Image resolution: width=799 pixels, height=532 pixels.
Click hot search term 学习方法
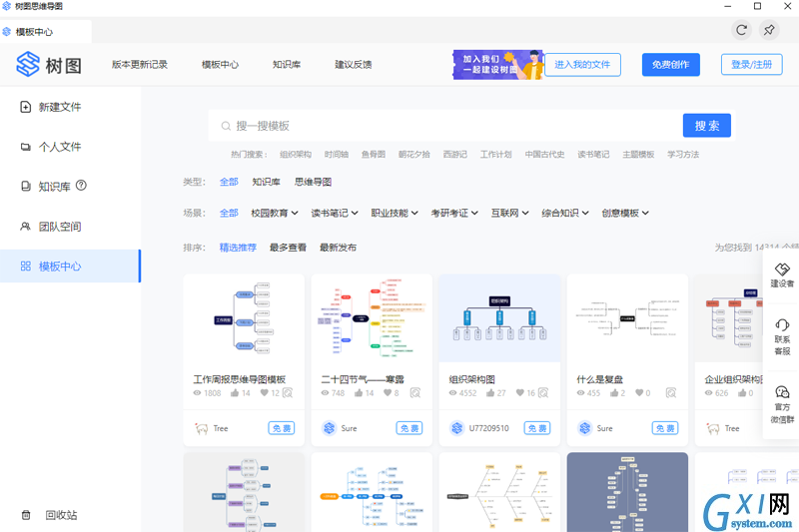683,155
